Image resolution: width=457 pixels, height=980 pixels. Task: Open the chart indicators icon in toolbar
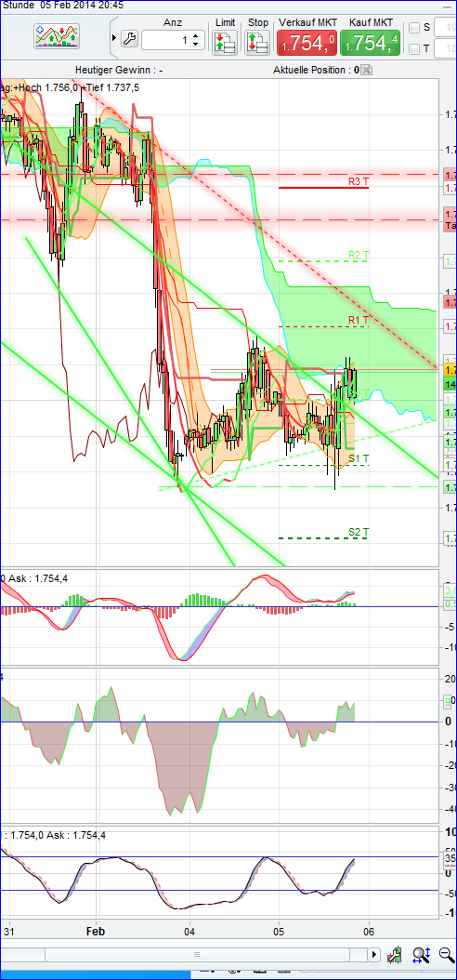pos(57,37)
